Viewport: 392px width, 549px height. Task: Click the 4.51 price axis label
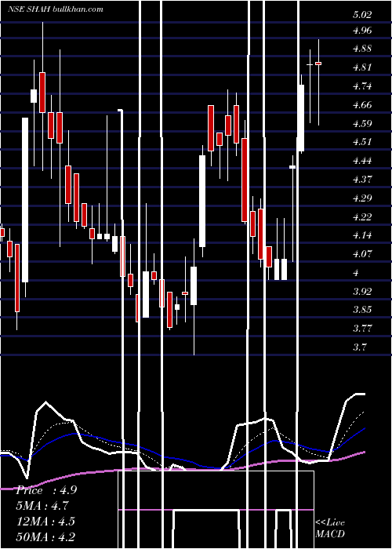362,142
